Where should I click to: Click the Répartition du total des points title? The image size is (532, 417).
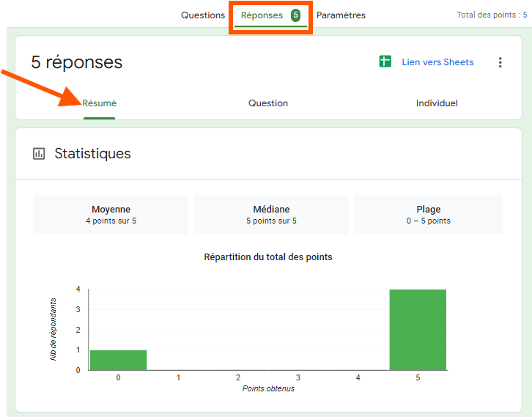268,257
